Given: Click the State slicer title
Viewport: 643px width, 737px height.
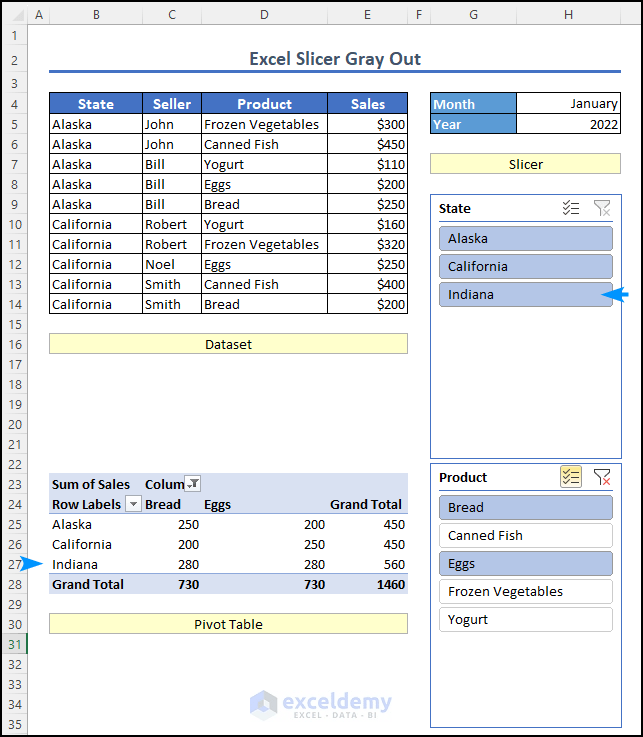Looking at the screenshot, I should pos(455,208).
